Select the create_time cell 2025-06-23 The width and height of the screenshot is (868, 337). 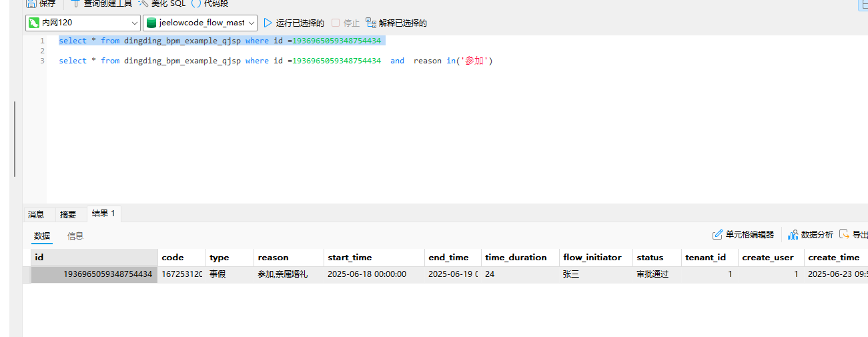pyautogui.click(x=835, y=274)
